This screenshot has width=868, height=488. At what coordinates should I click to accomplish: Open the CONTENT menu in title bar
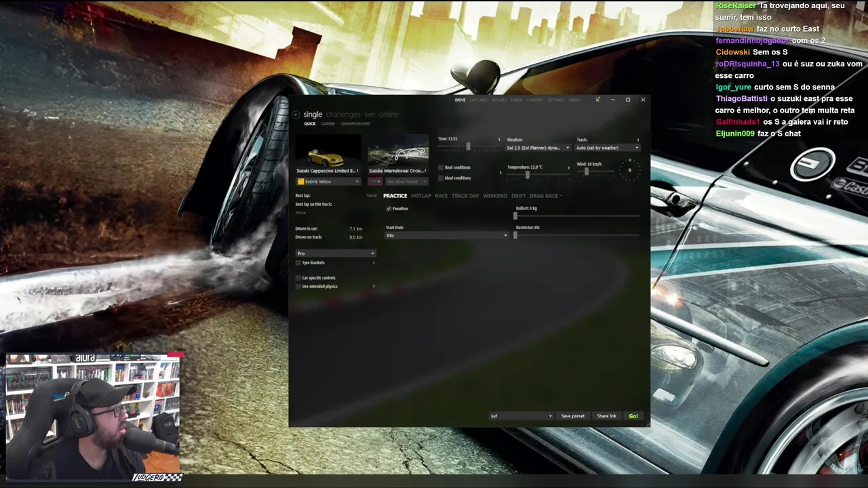coord(535,100)
